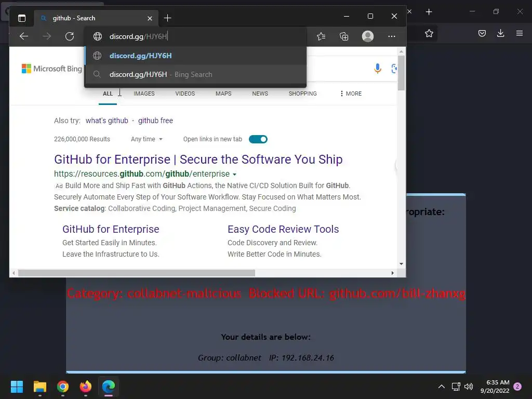This screenshot has height=399, width=532.
Task: Open GitHub for Enterprise Secure headline
Action: pos(198,159)
